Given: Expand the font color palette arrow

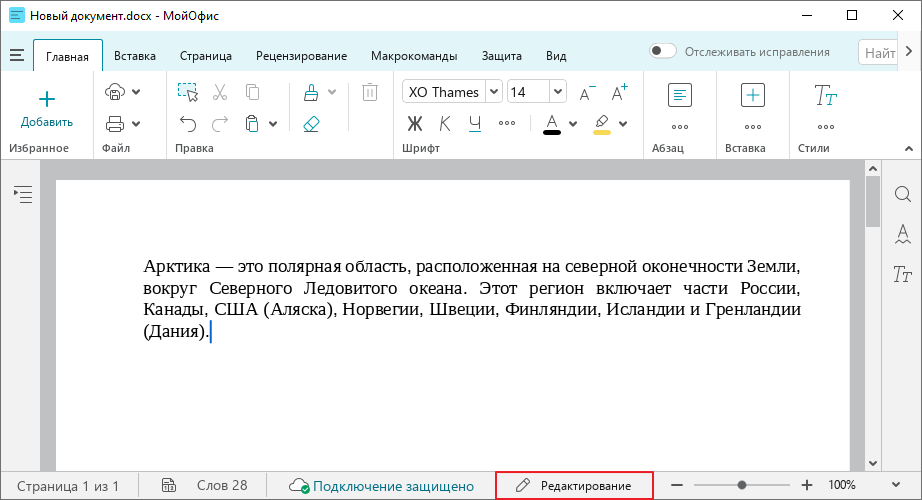Looking at the screenshot, I should pos(573,124).
